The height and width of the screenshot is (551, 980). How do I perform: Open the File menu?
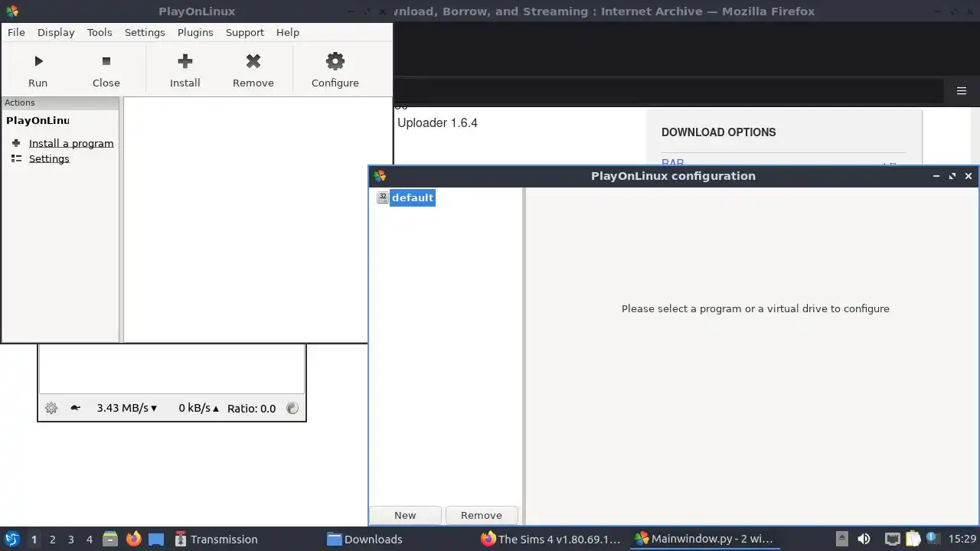(16, 32)
